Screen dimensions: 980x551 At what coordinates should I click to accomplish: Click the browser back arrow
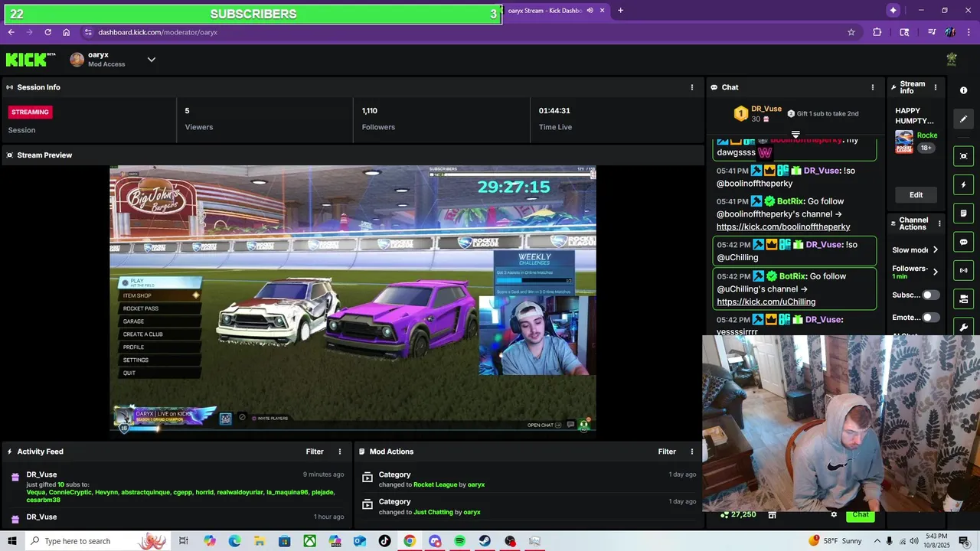11,32
